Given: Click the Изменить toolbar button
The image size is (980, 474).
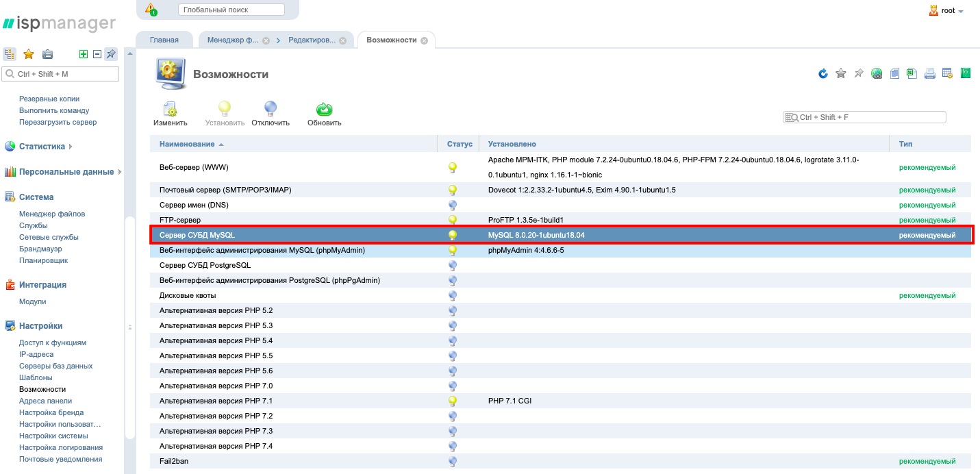Looking at the screenshot, I should [171, 114].
